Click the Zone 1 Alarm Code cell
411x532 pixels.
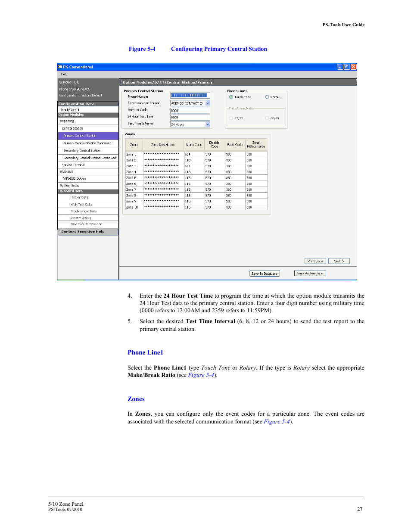(x=194, y=154)
